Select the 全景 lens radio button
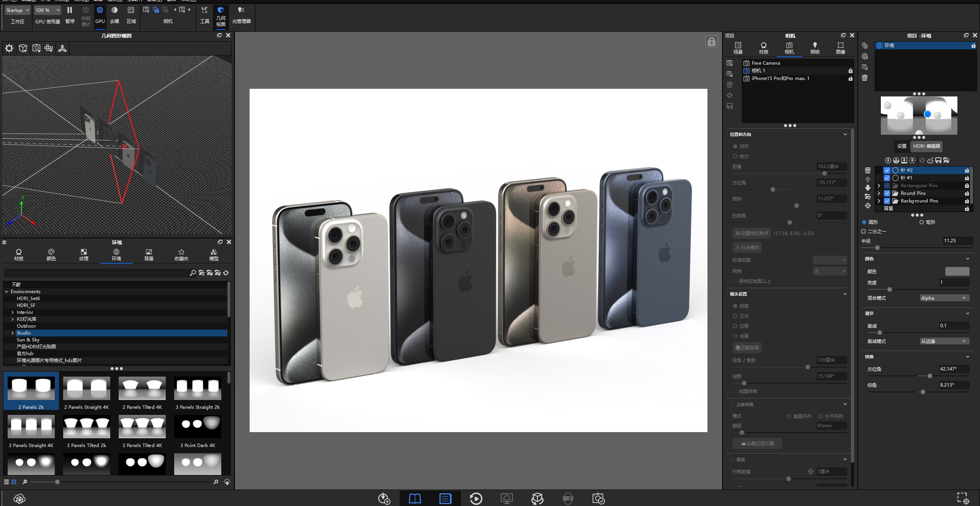This screenshot has height=506, width=980. tap(735, 336)
